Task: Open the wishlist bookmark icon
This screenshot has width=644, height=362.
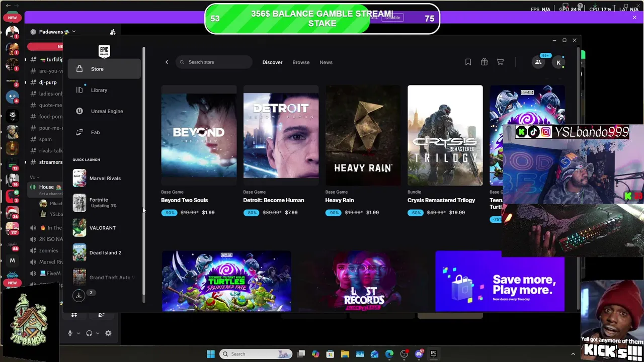Action: [468, 62]
